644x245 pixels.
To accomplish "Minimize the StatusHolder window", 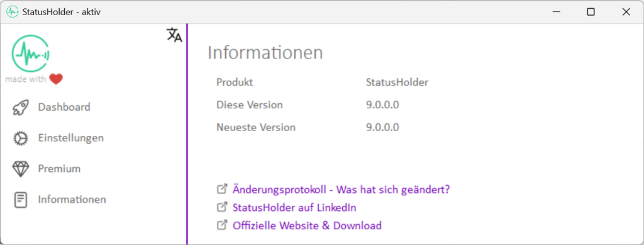I will point(556,12).
